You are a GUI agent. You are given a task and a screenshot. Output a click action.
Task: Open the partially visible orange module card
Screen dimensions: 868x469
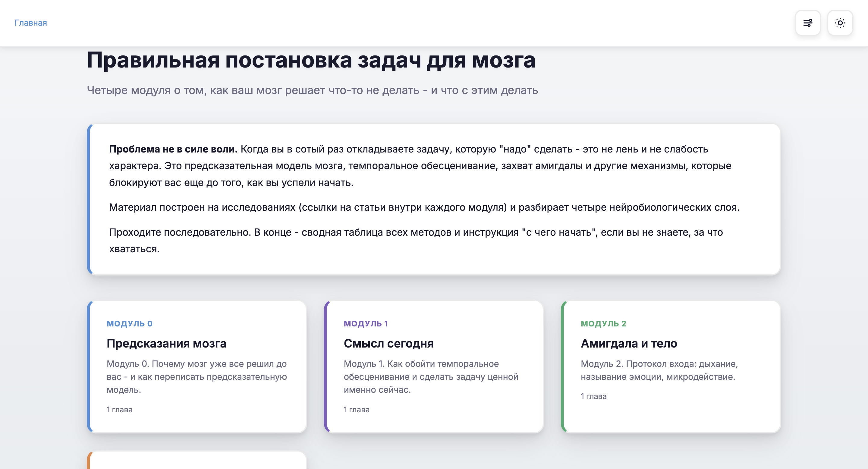pyautogui.click(x=197, y=461)
